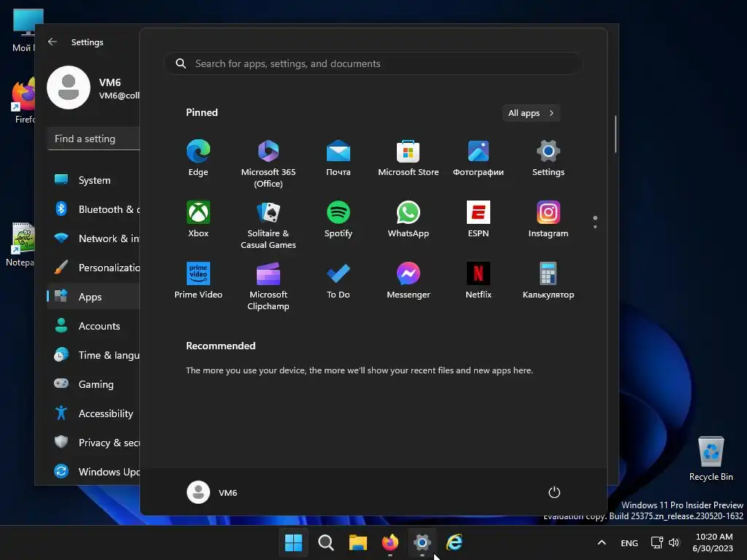Image resolution: width=747 pixels, height=560 pixels.
Task: Open Internet Explorer from taskbar
Action: click(x=454, y=542)
